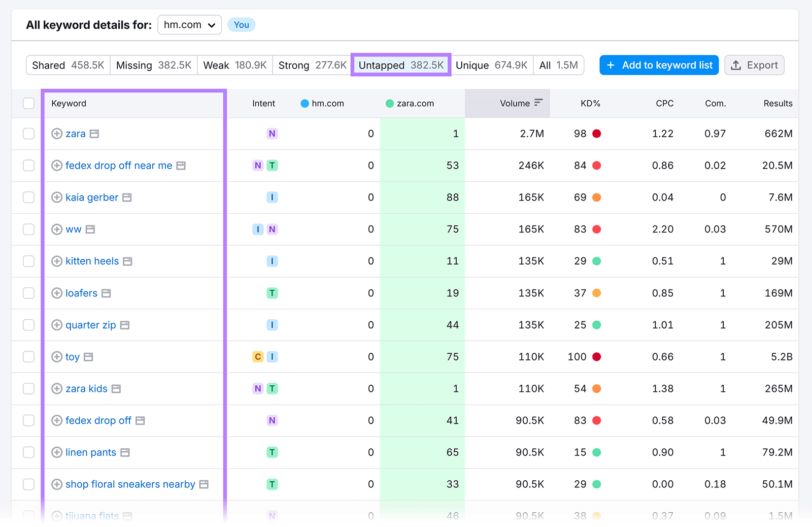Select the Strong 277.6K tab
Image resolution: width=812 pixels, height=527 pixels.
click(312, 65)
